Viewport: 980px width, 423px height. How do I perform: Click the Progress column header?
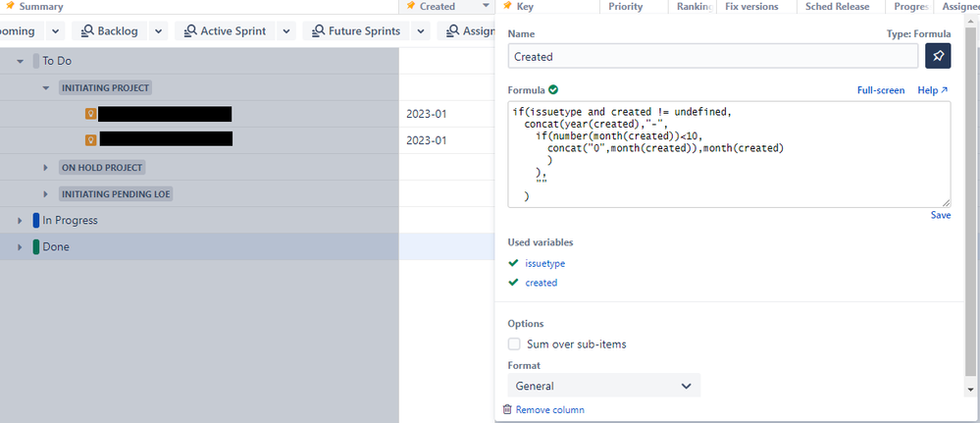pos(909,6)
